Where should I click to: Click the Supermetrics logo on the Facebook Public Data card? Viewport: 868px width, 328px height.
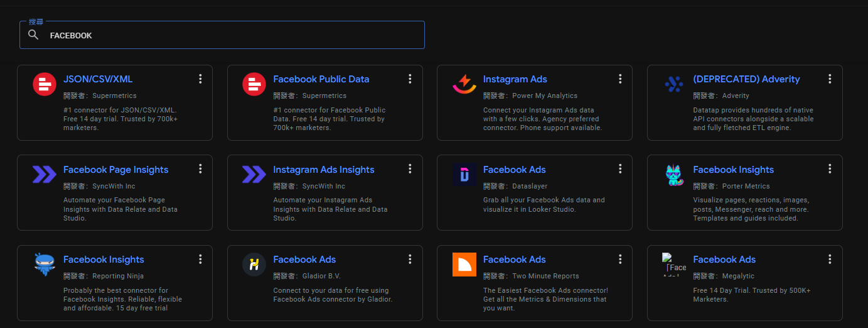click(x=254, y=84)
